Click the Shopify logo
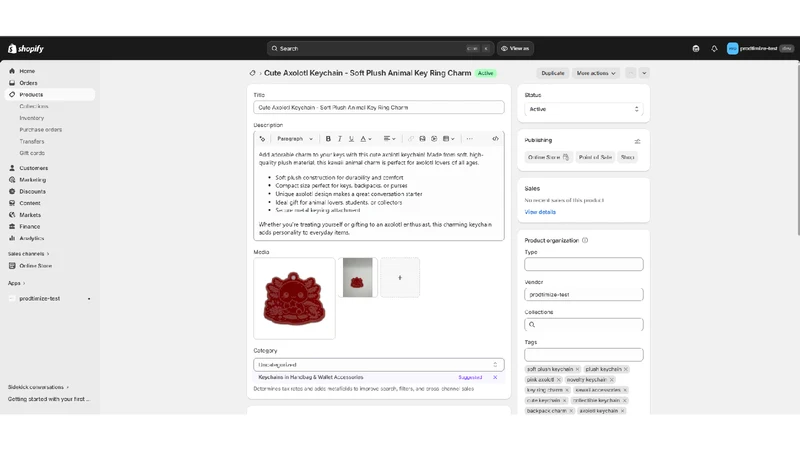This screenshot has width=800, height=450. [x=26, y=48]
